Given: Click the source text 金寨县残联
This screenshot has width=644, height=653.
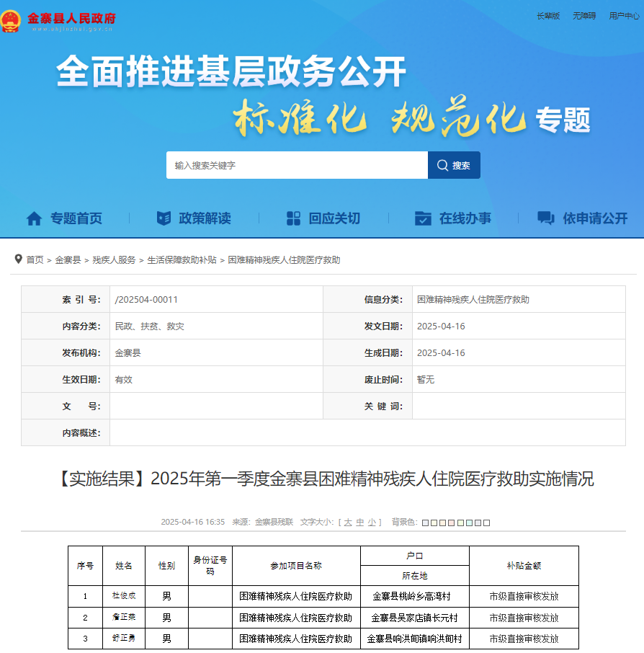Looking at the screenshot, I should [274, 523].
